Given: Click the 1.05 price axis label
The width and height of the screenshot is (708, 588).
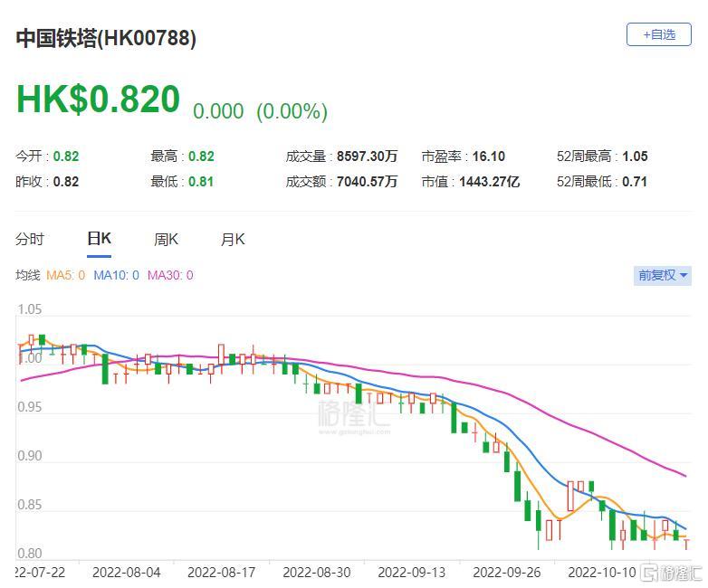Looking at the screenshot, I should 30,309.
